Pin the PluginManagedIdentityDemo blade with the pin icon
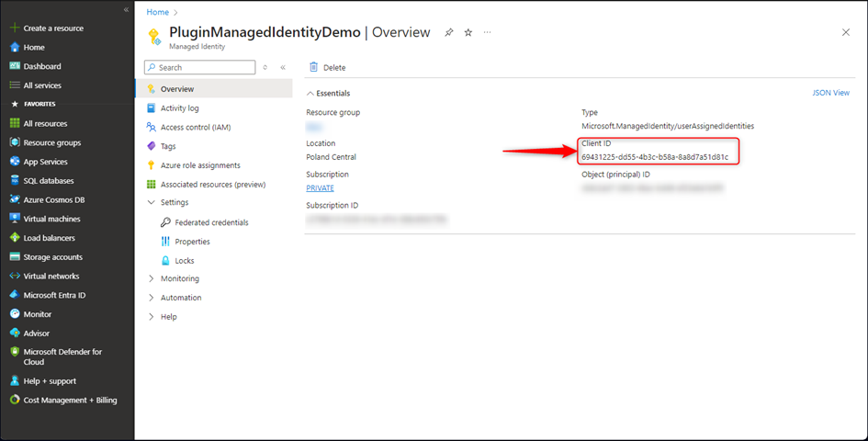Viewport: 868px width, 441px height. 449,33
